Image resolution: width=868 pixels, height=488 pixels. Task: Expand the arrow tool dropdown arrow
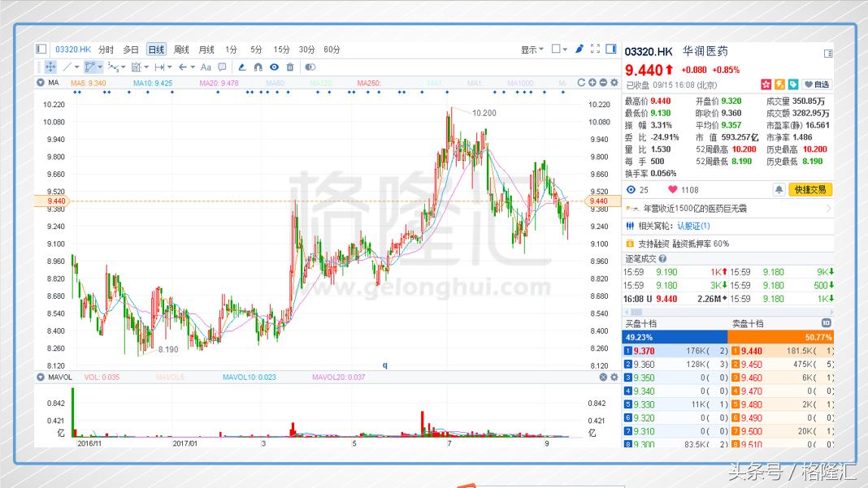pyautogui.click(x=193, y=67)
